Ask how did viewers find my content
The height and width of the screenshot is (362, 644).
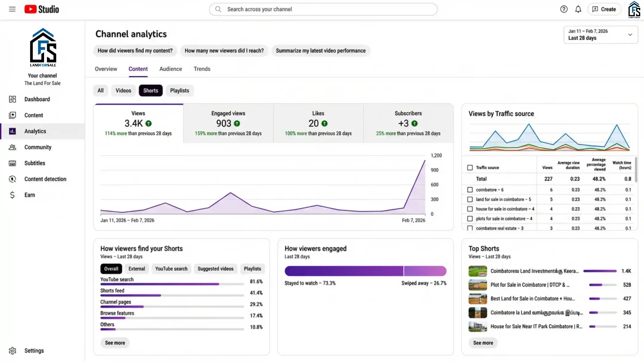(x=135, y=51)
